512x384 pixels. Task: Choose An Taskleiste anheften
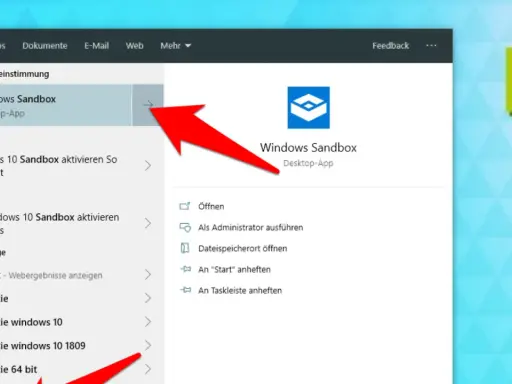tap(240, 290)
